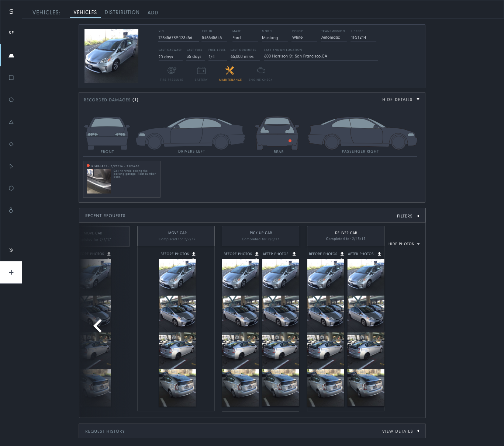The height and width of the screenshot is (446, 504).
Task: Edit the License field 1F51214
Action: pyautogui.click(x=363, y=38)
